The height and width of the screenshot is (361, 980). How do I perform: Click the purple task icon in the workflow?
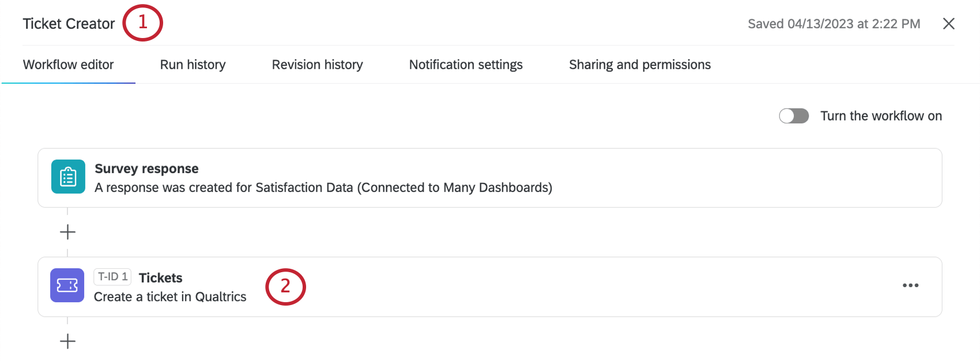67,285
